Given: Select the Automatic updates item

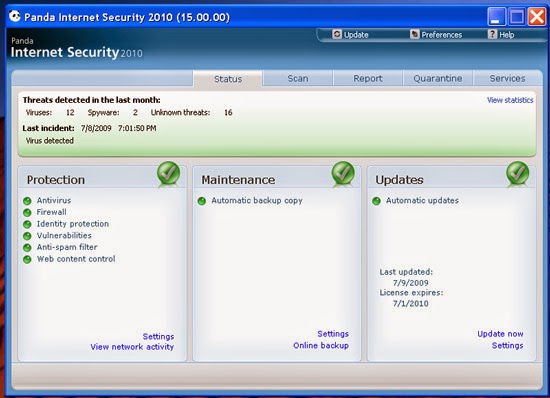Looking at the screenshot, I should pyautogui.click(x=422, y=200).
